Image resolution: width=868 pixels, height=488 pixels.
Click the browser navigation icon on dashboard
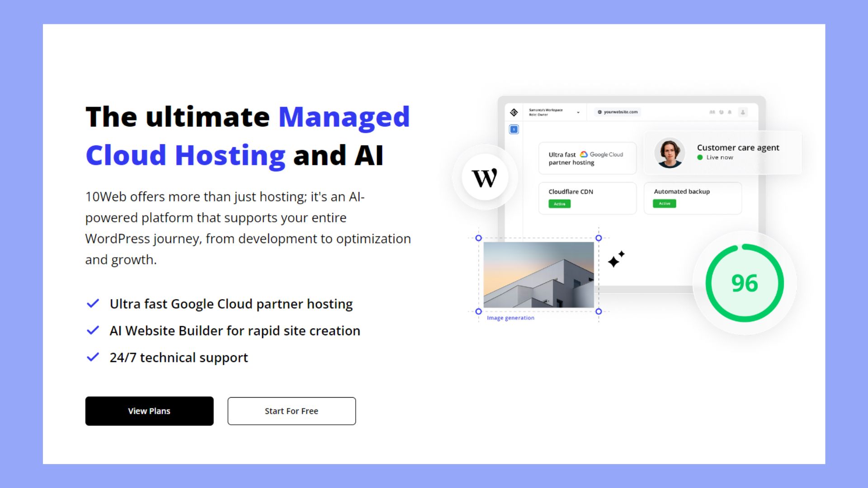pyautogui.click(x=597, y=112)
